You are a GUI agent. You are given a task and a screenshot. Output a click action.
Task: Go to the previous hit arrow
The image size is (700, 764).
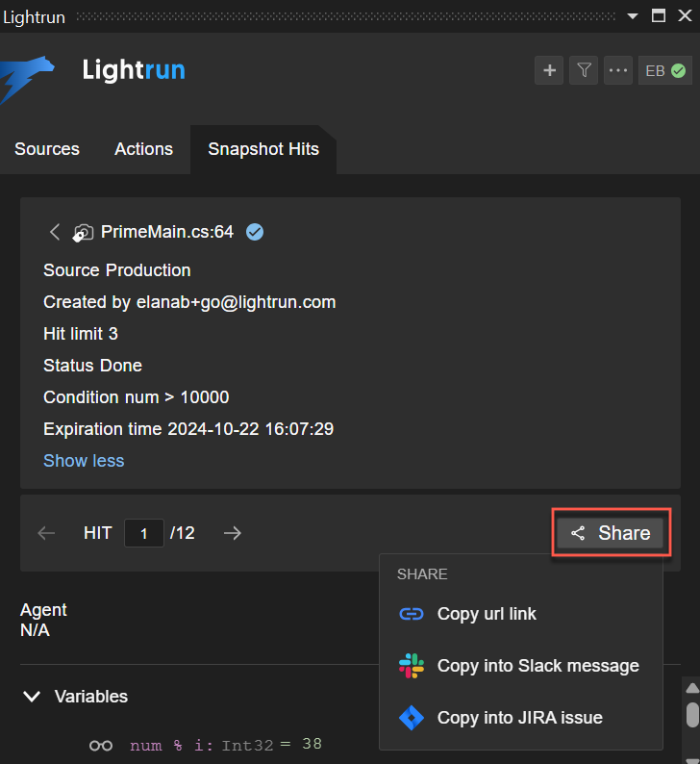pyautogui.click(x=46, y=533)
